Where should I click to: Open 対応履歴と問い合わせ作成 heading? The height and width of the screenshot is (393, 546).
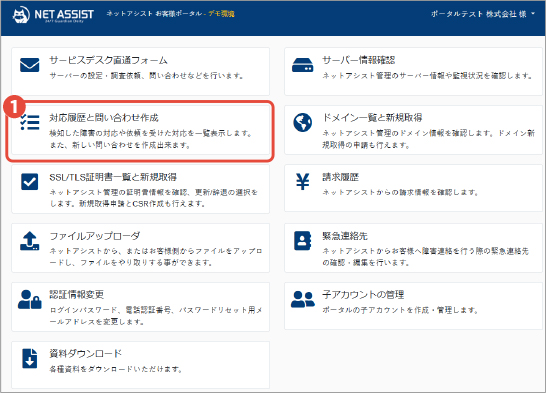point(104,118)
